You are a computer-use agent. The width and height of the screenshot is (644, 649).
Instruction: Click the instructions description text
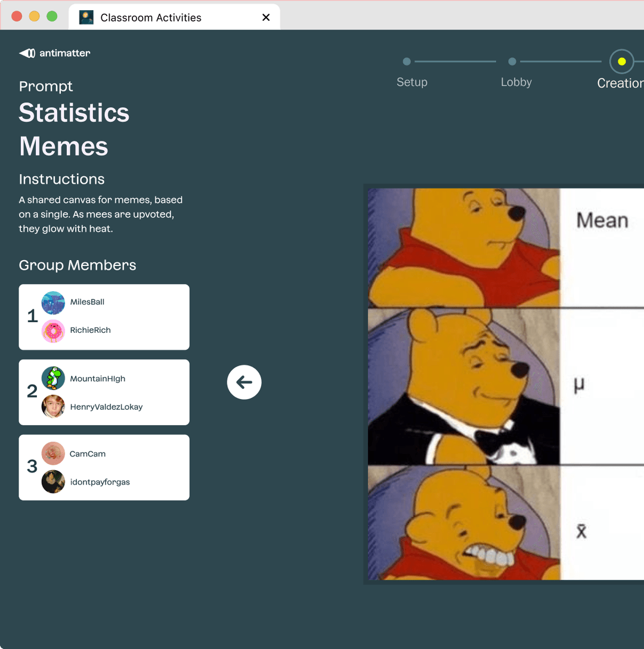[101, 214]
